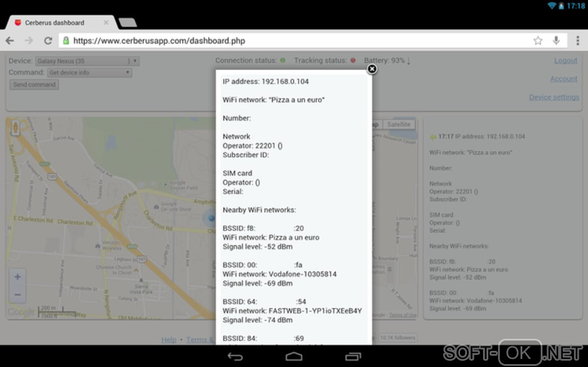
Task: Click the Logout link
Action: pos(566,60)
